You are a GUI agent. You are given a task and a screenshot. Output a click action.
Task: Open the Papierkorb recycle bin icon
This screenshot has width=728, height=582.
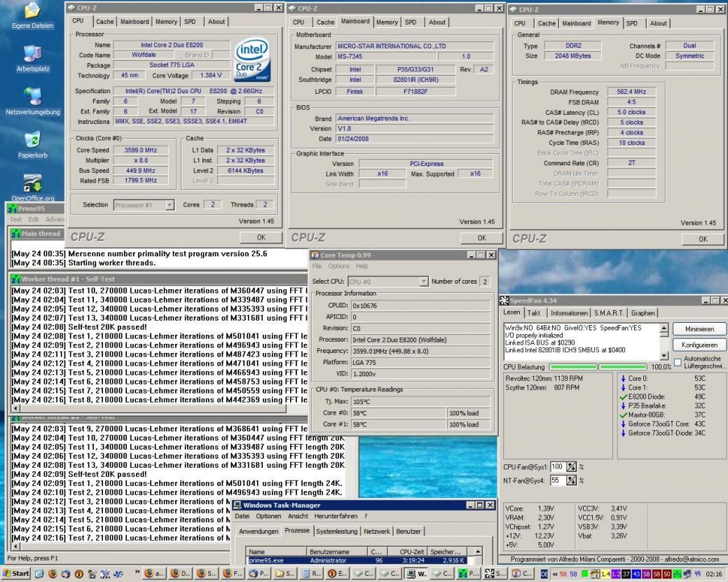(x=32, y=139)
